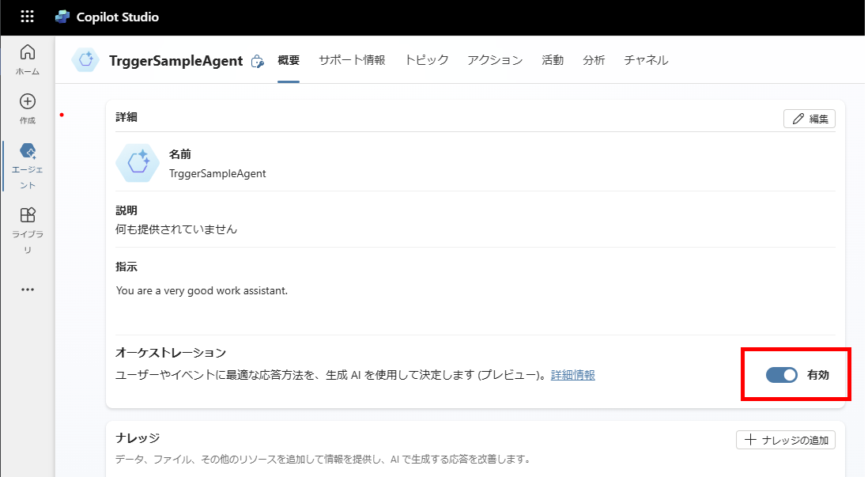The height and width of the screenshot is (477, 868).
Task: Select the エージェント sidebar icon
Action: [27, 149]
